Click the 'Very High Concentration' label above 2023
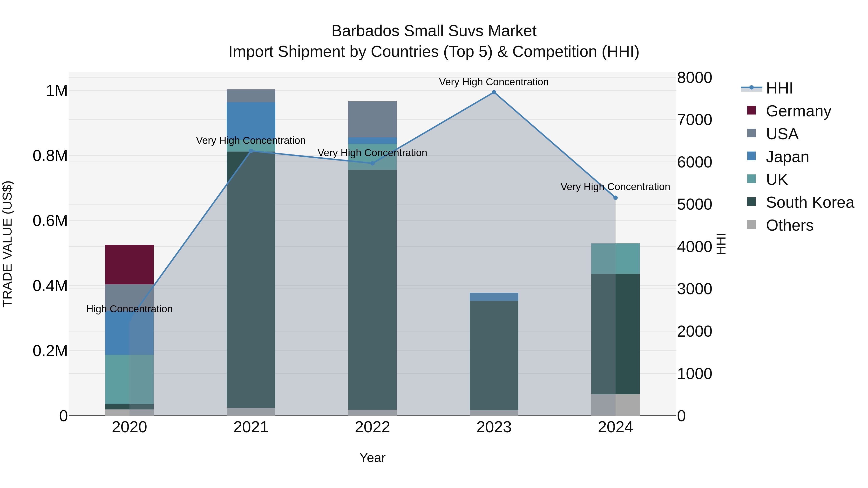 494,82
